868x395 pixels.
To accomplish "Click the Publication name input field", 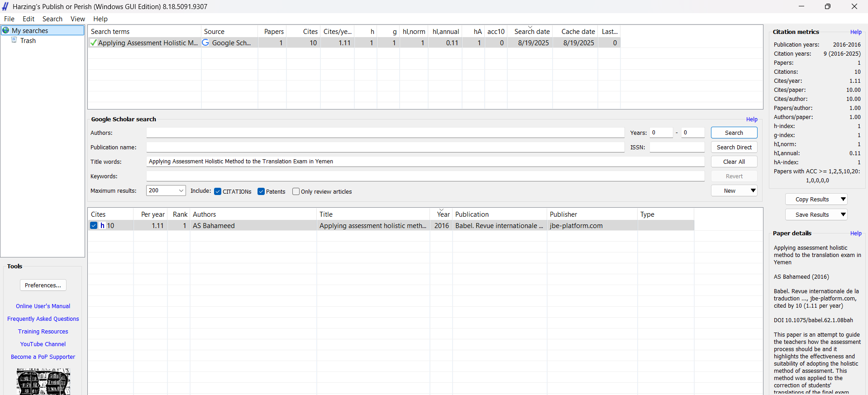I will point(385,147).
